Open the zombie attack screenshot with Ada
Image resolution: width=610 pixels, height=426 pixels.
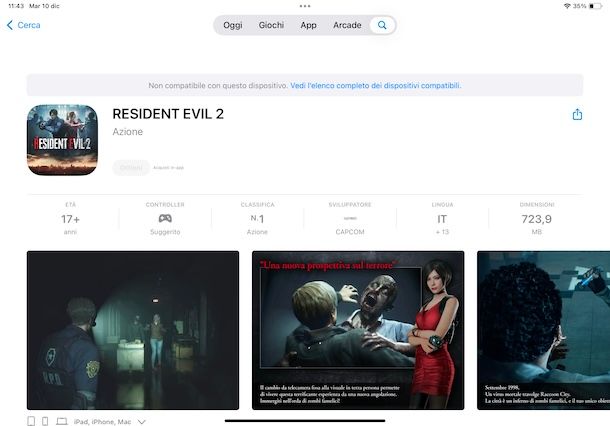[358, 330]
